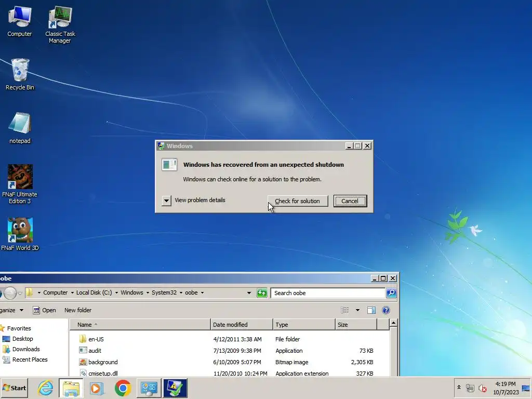This screenshot has width=532, height=399.
Task: Click the System32 breadcrumb segment
Action: coord(164,293)
